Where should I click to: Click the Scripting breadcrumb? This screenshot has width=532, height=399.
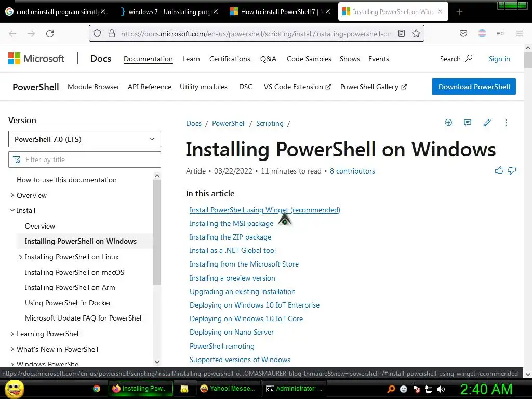270,123
